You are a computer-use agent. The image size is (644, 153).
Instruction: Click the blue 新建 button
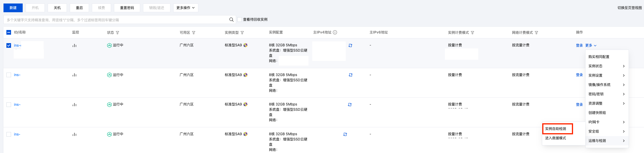[x=13, y=8]
